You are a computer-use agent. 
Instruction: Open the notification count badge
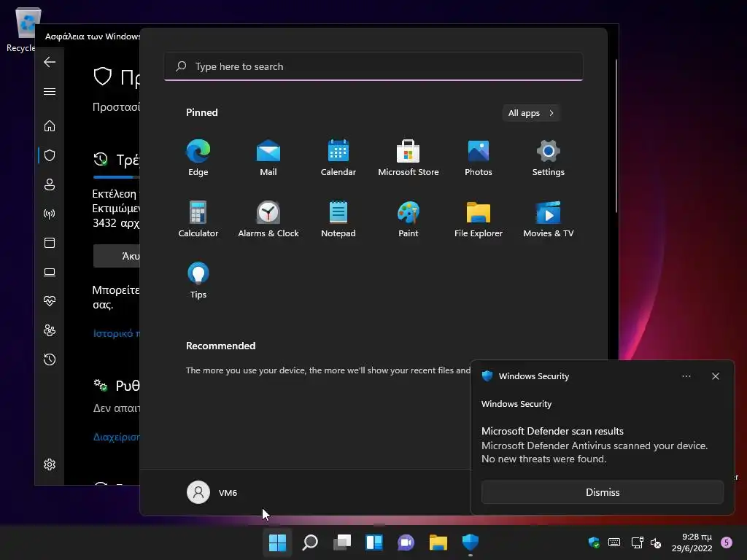pyautogui.click(x=726, y=542)
